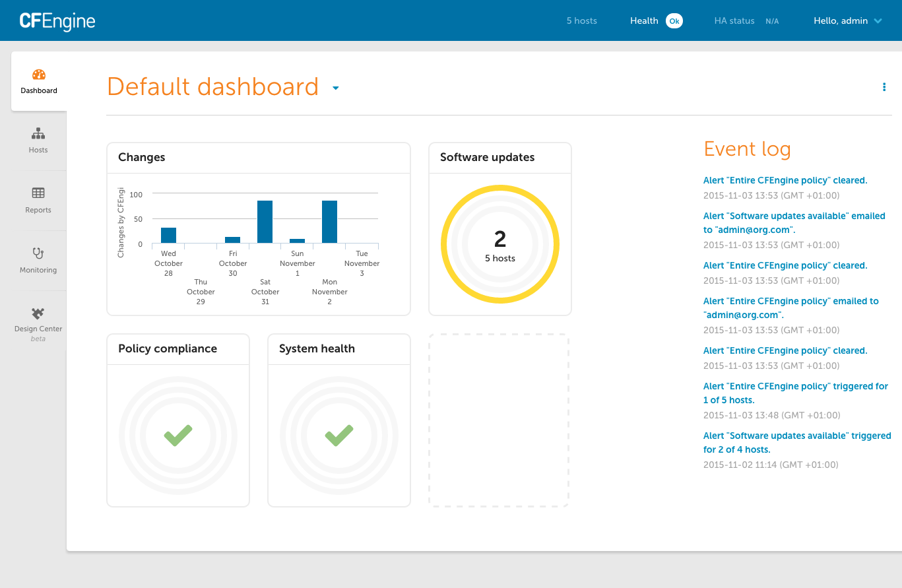Viewport: 902px width, 588px height.
Task: Click the Software updates yellow ring gauge
Action: [x=500, y=244]
